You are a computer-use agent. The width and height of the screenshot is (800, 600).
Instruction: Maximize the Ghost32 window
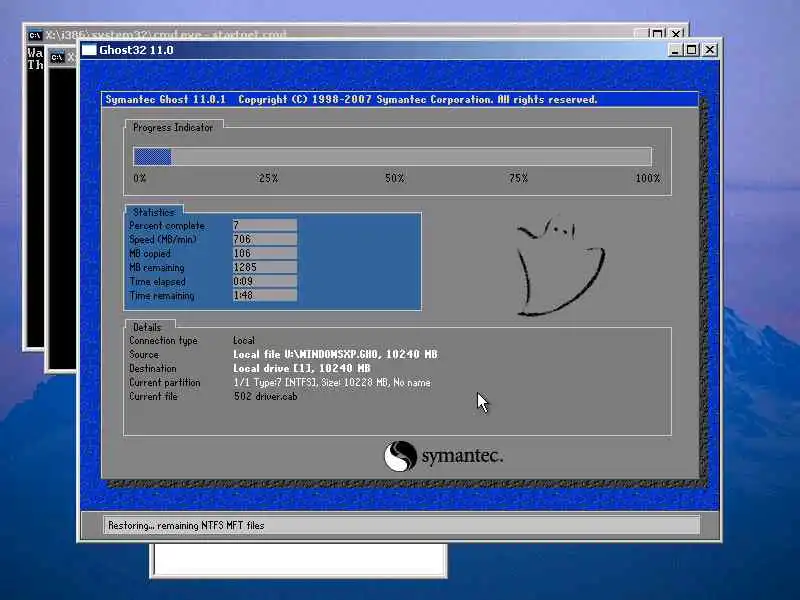click(692, 50)
